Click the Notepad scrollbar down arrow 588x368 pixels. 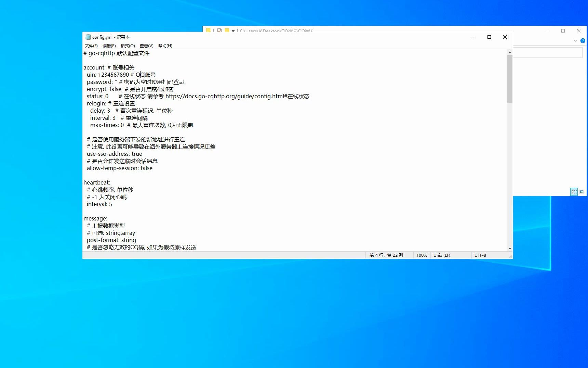point(510,249)
